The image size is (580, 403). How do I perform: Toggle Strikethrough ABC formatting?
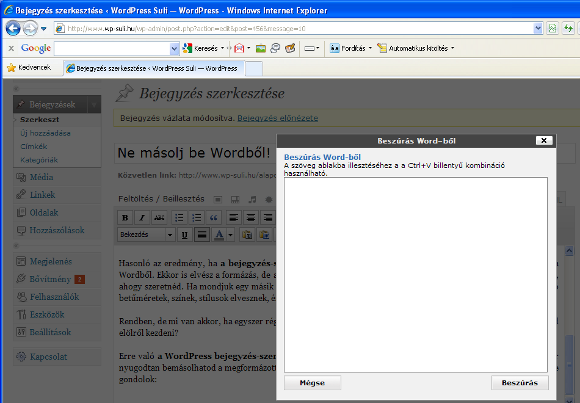point(159,218)
